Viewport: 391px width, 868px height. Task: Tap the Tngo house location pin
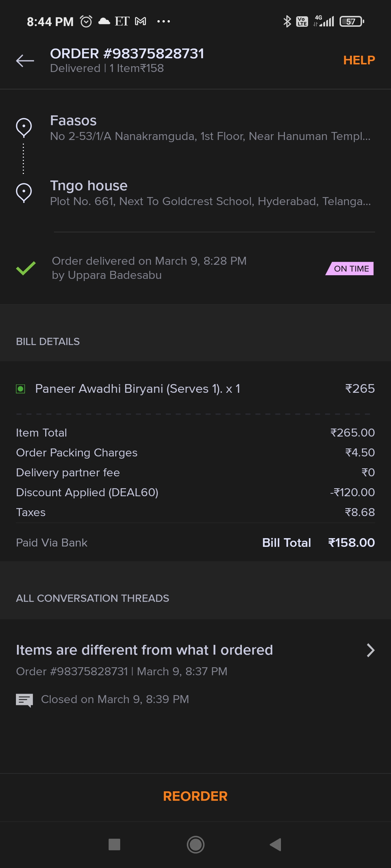click(24, 193)
